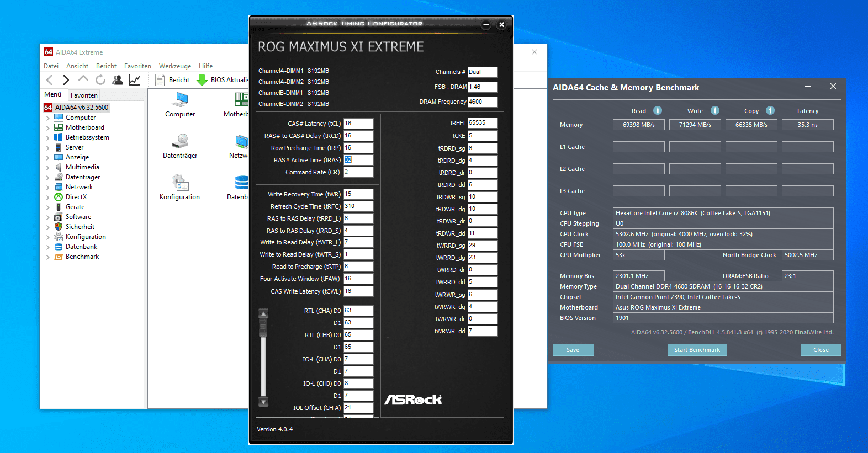This screenshot has width=868, height=453.
Task: Open the graph chart icon in toolbar
Action: [x=135, y=80]
